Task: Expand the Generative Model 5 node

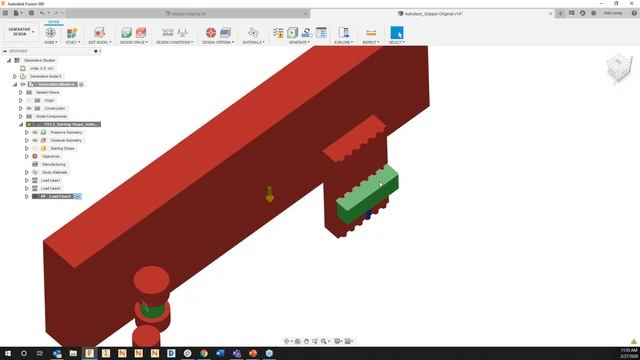Action: [x=15, y=76]
